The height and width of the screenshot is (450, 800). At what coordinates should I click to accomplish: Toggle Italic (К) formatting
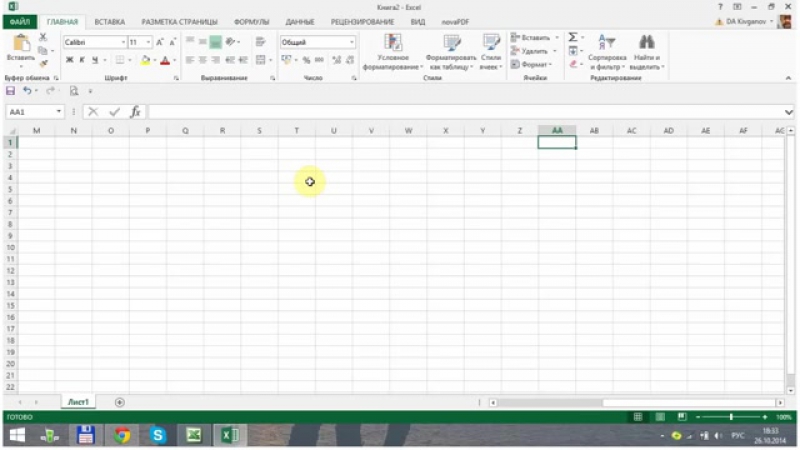pyautogui.click(x=82, y=60)
